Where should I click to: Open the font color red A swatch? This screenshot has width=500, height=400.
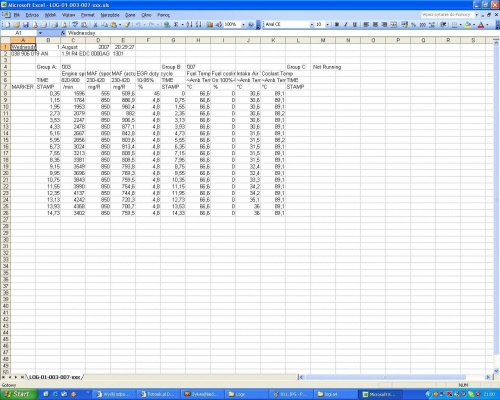point(481,25)
